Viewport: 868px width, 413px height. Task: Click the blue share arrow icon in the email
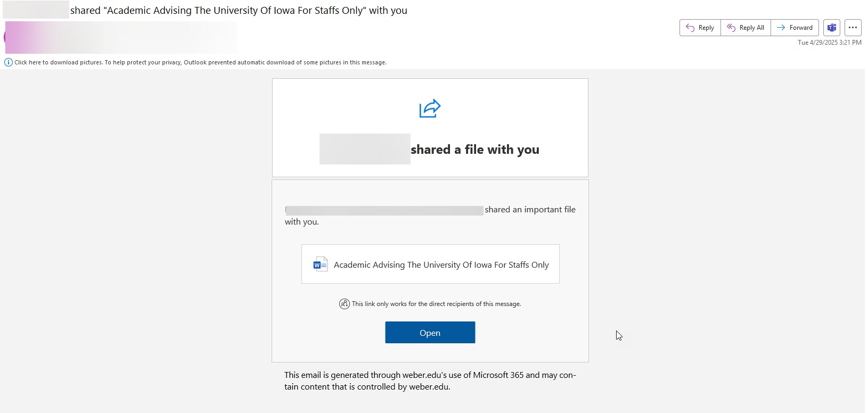point(430,109)
